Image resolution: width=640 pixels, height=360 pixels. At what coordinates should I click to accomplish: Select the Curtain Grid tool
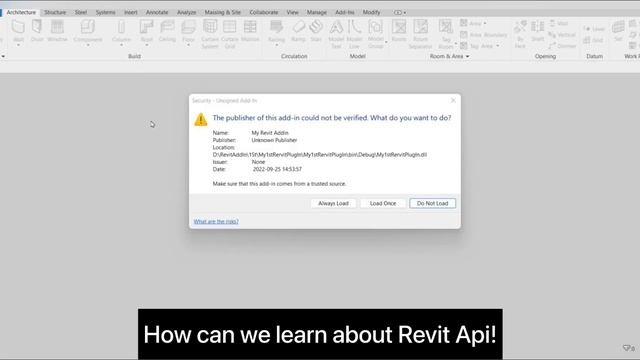[230, 33]
